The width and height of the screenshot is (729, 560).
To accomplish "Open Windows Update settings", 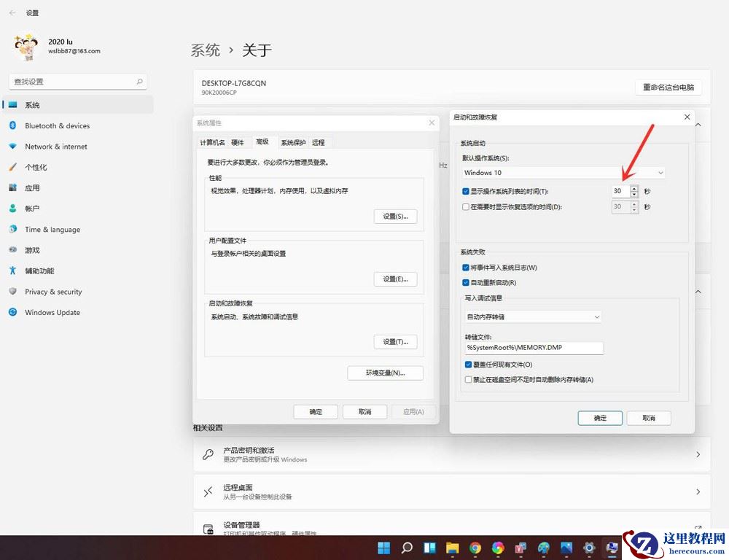I will click(x=51, y=312).
